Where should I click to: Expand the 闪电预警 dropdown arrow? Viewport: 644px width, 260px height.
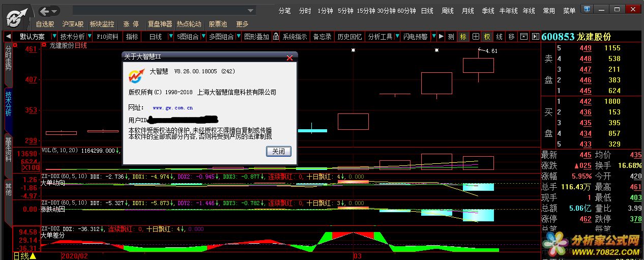tap(433, 37)
